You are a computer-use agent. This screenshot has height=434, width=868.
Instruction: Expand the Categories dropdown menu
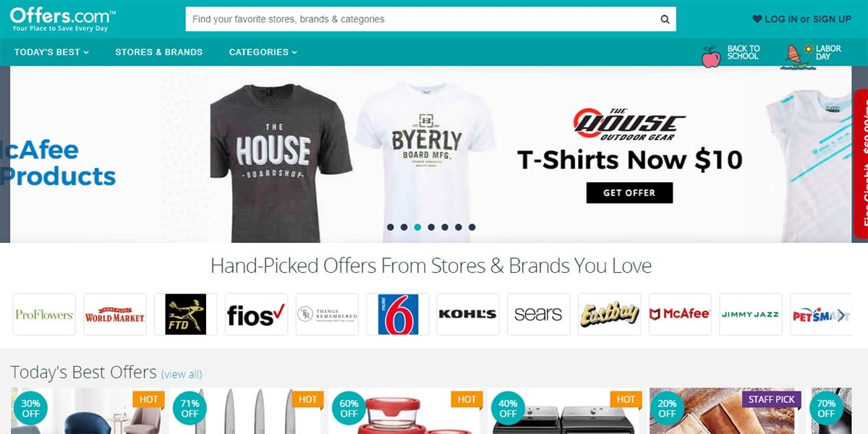[263, 52]
